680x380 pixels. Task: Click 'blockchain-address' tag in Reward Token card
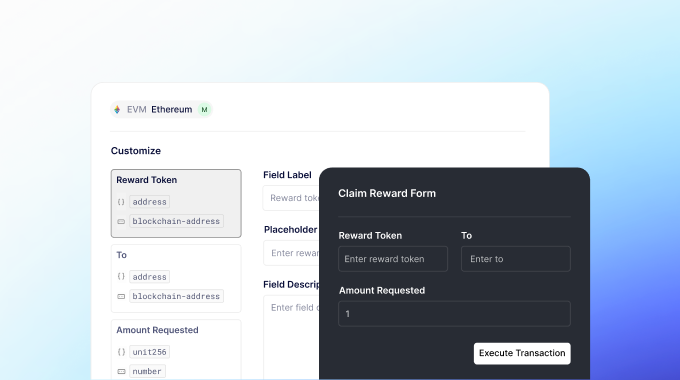tap(176, 221)
